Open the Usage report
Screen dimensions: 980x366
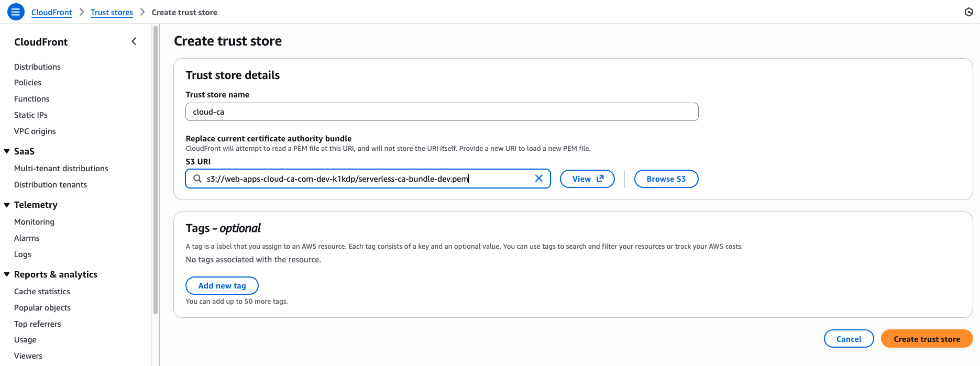click(x=25, y=339)
